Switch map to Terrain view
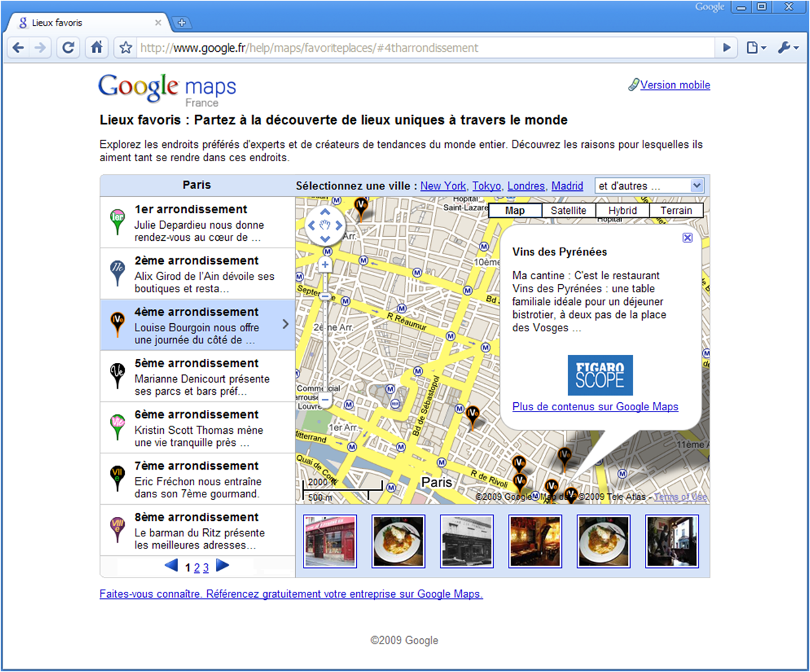The height and width of the screenshot is (672, 810). click(x=676, y=211)
